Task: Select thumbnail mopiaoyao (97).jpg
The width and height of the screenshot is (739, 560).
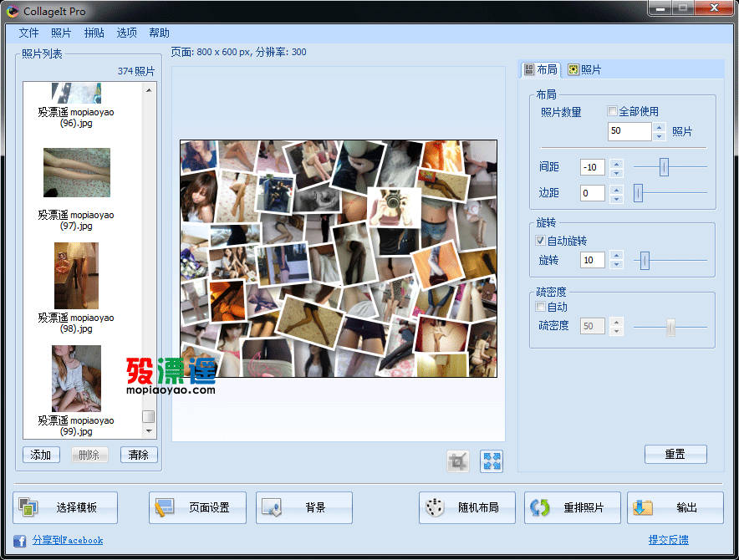Action: point(77,172)
